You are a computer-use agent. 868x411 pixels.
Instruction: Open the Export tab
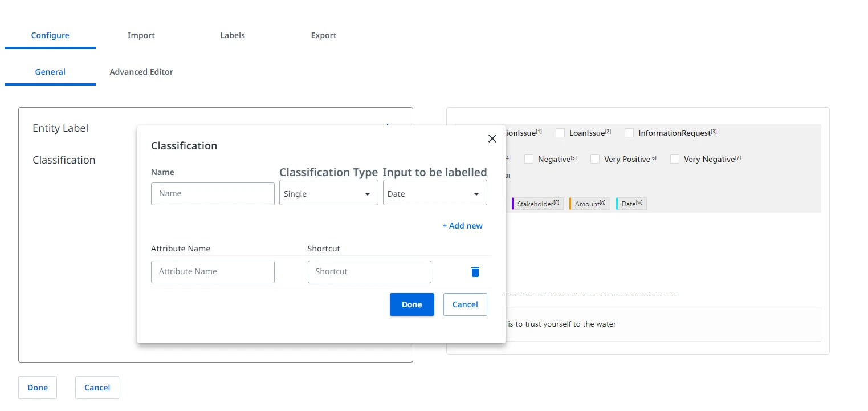pyautogui.click(x=324, y=35)
